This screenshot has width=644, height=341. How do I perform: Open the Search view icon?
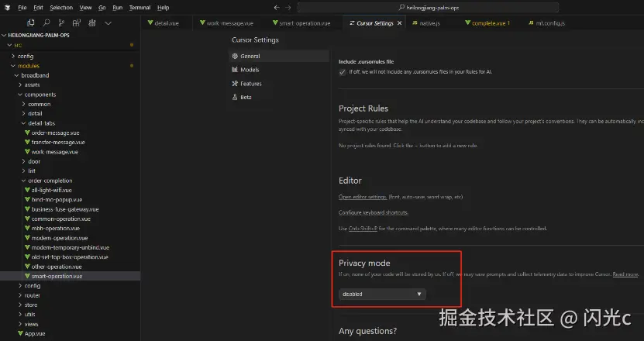pos(46,23)
